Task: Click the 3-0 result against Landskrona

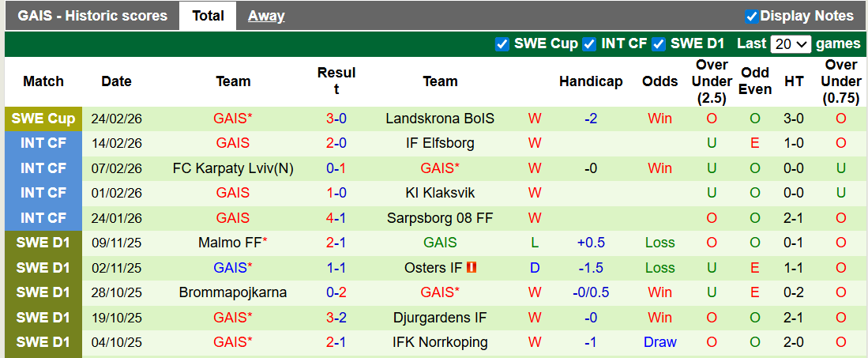Action: [336, 119]
